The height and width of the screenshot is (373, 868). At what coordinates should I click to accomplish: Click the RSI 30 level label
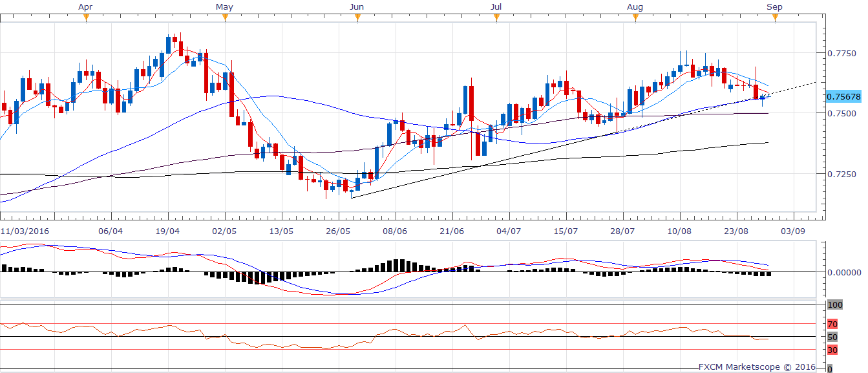(832, 350)
